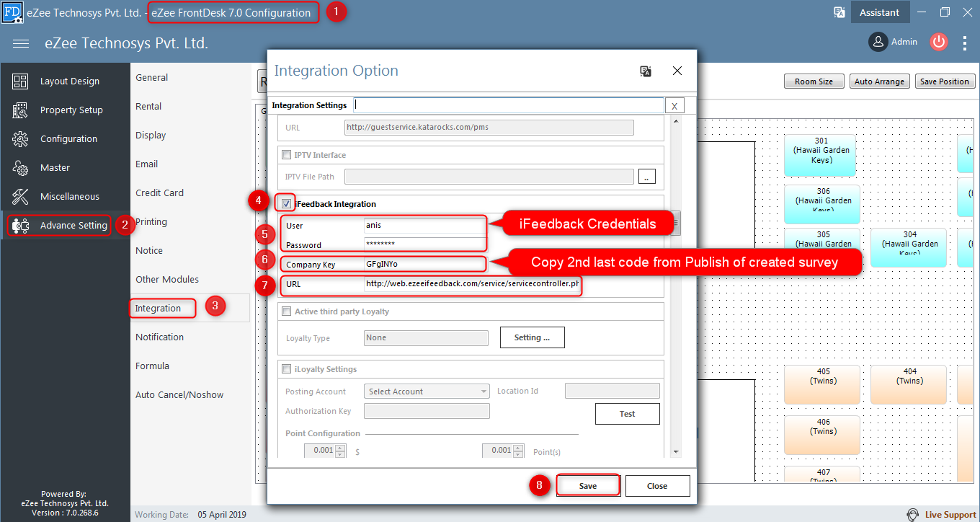Open the Formula settings section
Image resolution: width=980 pixels, height=522 pixels.
click(152, 366)
